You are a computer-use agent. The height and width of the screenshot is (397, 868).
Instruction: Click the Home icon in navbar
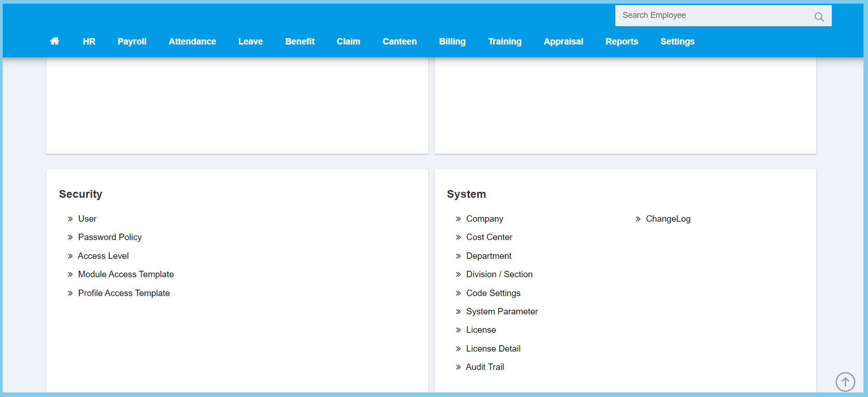click(55, 41)
